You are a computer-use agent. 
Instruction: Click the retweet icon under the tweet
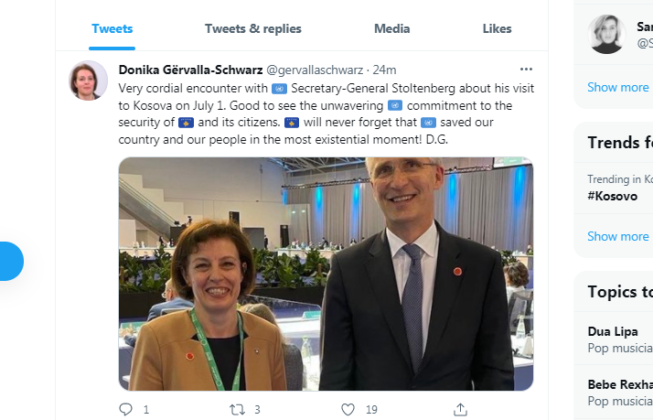[237, 409]
